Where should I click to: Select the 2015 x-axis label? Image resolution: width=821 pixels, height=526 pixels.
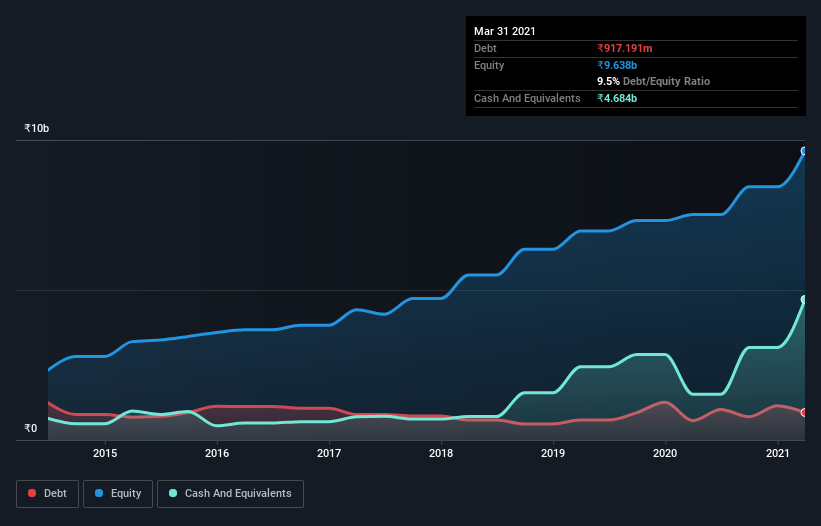(x=105, y=453)
